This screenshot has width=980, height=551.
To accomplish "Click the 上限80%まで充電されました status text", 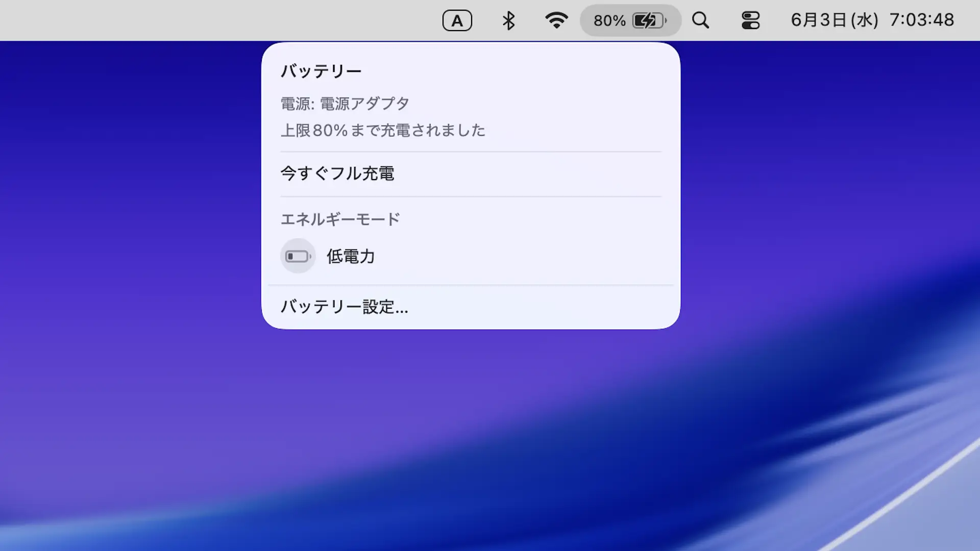I will (x=383, y=131).
